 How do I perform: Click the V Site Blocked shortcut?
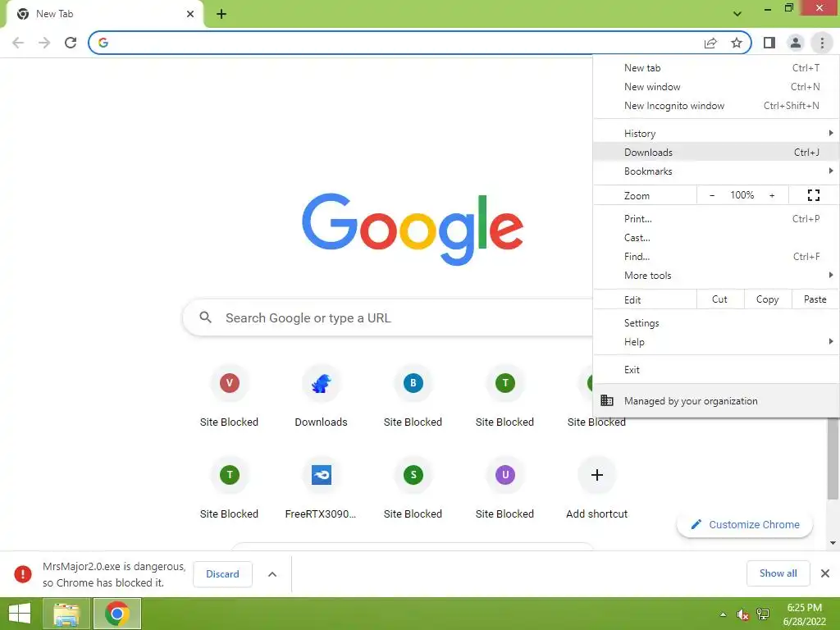(230, 396)
